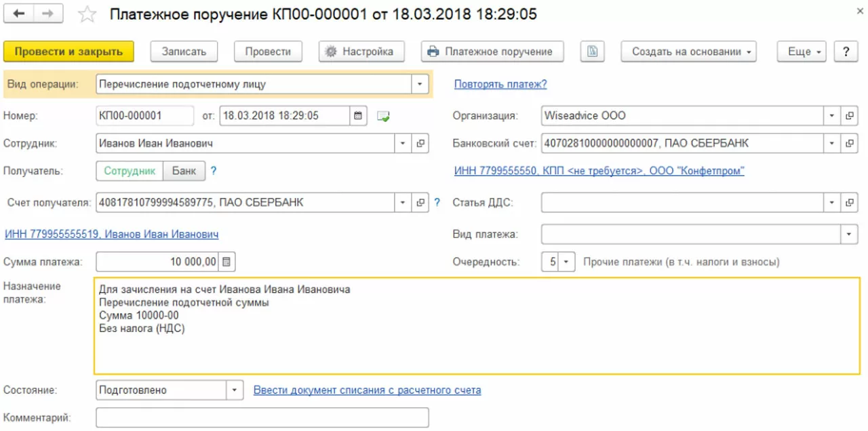Add document to favorites with star icon

tap(87, 14)
